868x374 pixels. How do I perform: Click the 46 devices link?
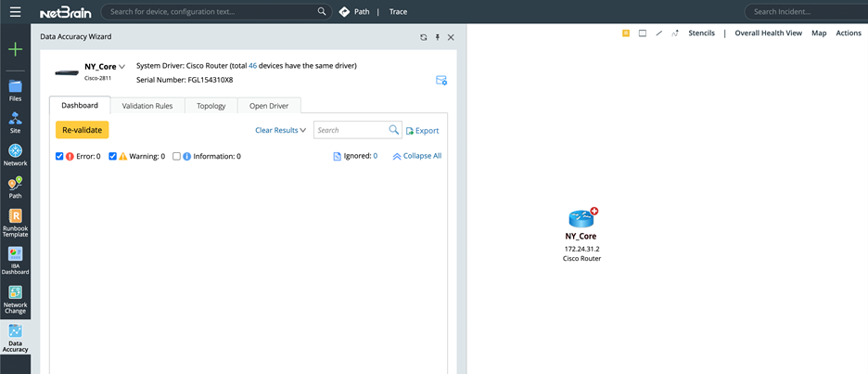pyautogui.click(x=252, y=65)
